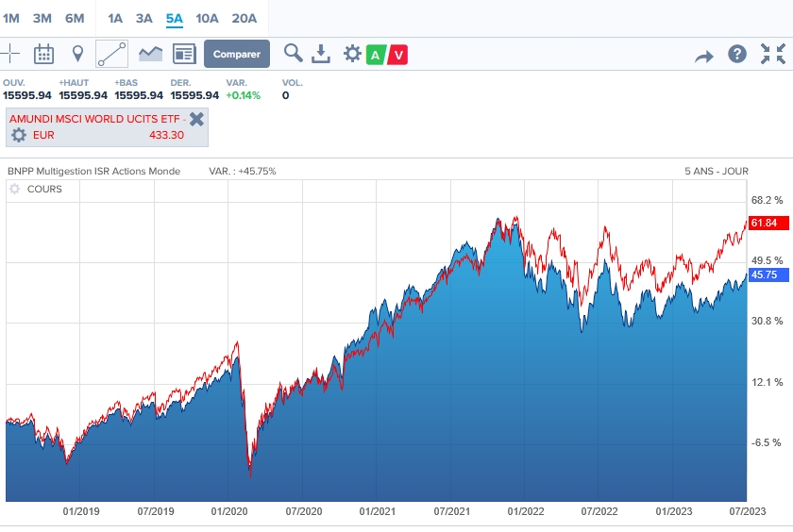Open the chart type selector
Screen dimensions: 793x532
point(150,54)
